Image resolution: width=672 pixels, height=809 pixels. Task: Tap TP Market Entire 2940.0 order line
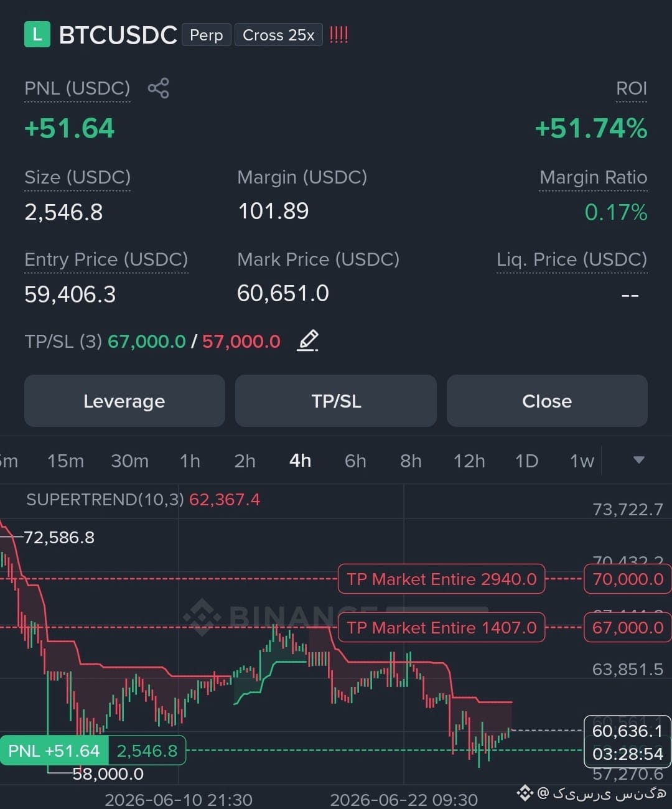(x=442, y=579)
